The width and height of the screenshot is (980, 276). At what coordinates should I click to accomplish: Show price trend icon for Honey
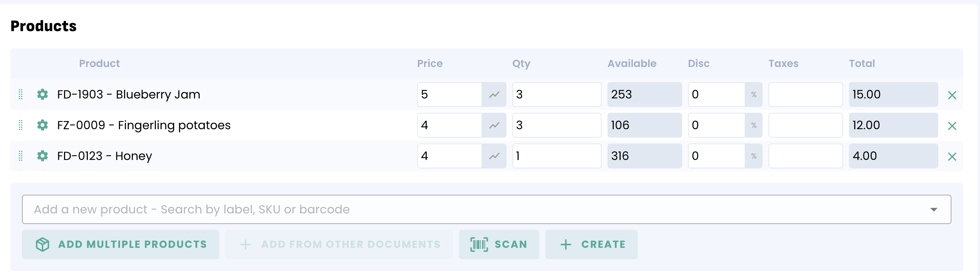pyautogui.click(x=494, y=156)
